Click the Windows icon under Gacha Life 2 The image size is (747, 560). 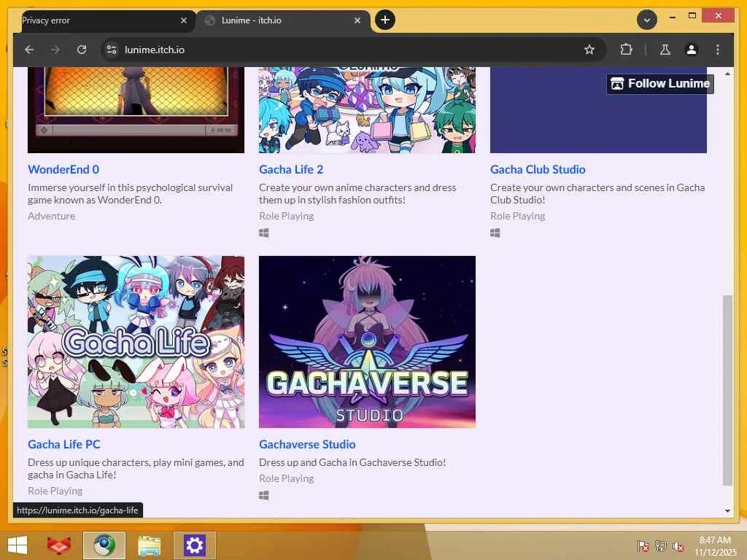click(264, 233)
